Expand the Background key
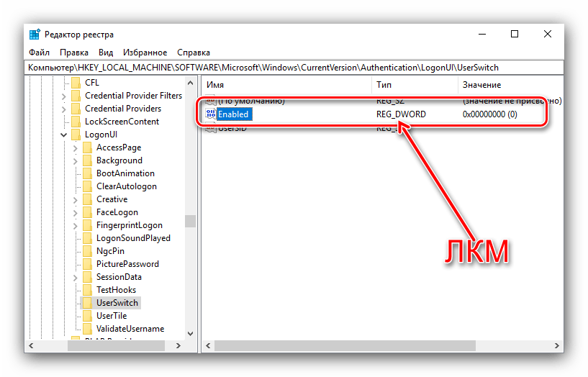The width and height of the screenshot is (588, 377). (76, 161)
